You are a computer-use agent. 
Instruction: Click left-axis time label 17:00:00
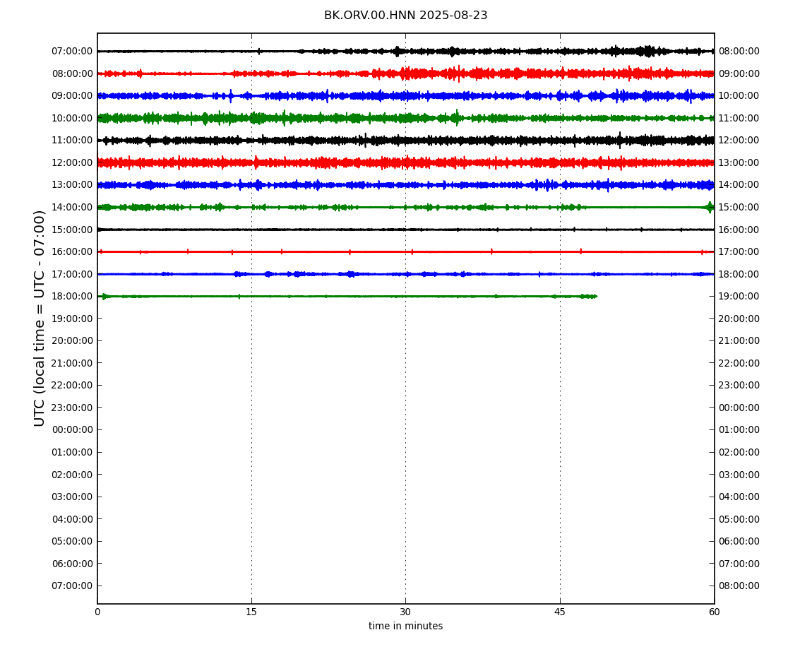72,274
